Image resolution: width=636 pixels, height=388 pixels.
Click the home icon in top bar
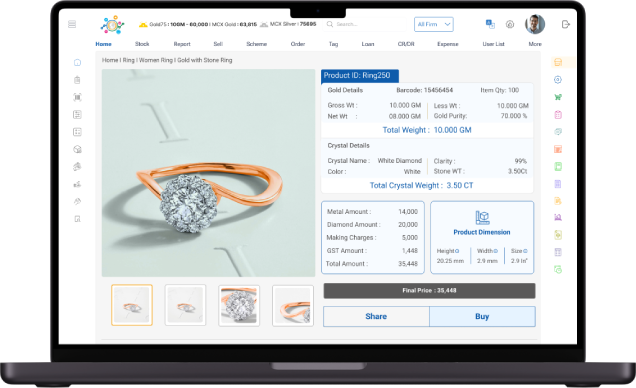(x=510, y=24)
